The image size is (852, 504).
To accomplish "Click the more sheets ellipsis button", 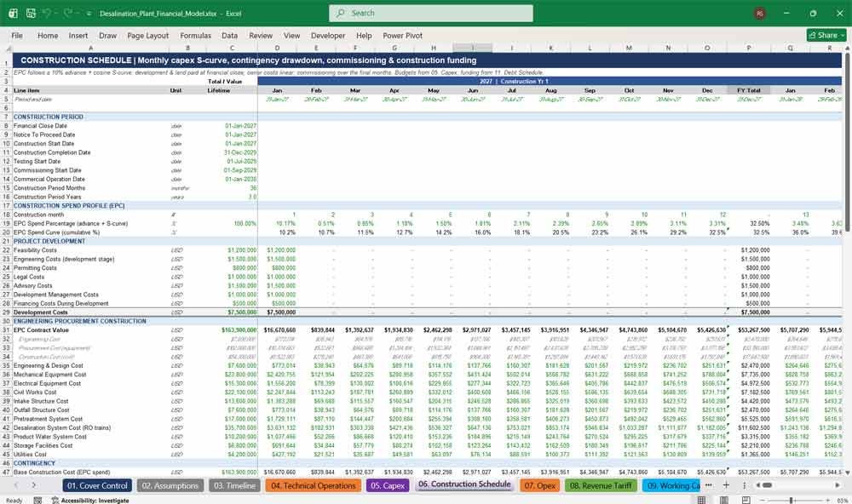I will (709, 485).
